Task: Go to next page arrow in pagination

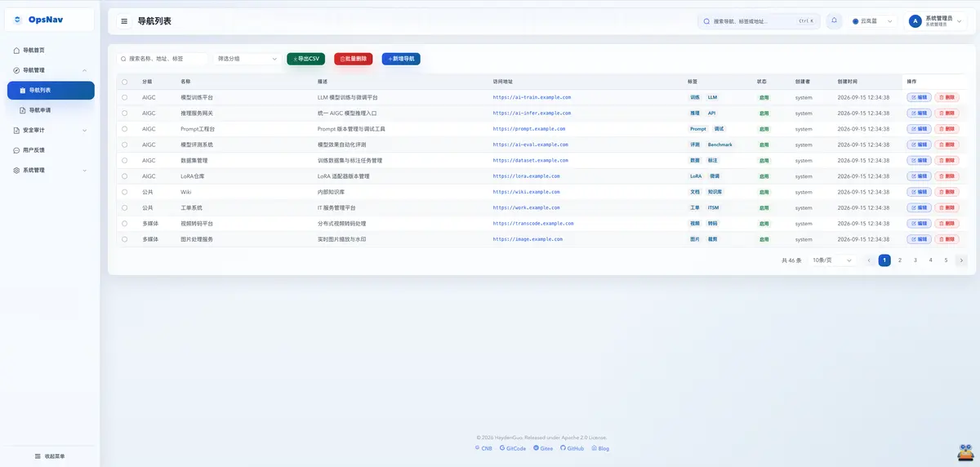Action: tap(961, 260)
